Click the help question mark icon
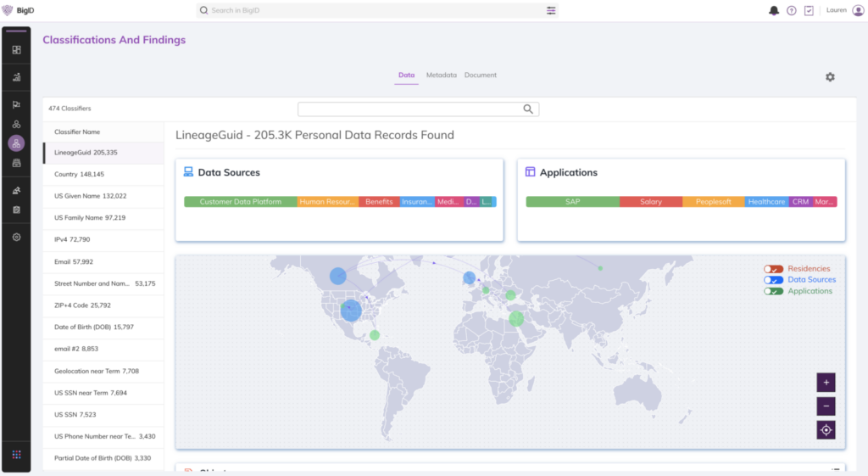This screenshot has width=868, height=476. [792, 10]
